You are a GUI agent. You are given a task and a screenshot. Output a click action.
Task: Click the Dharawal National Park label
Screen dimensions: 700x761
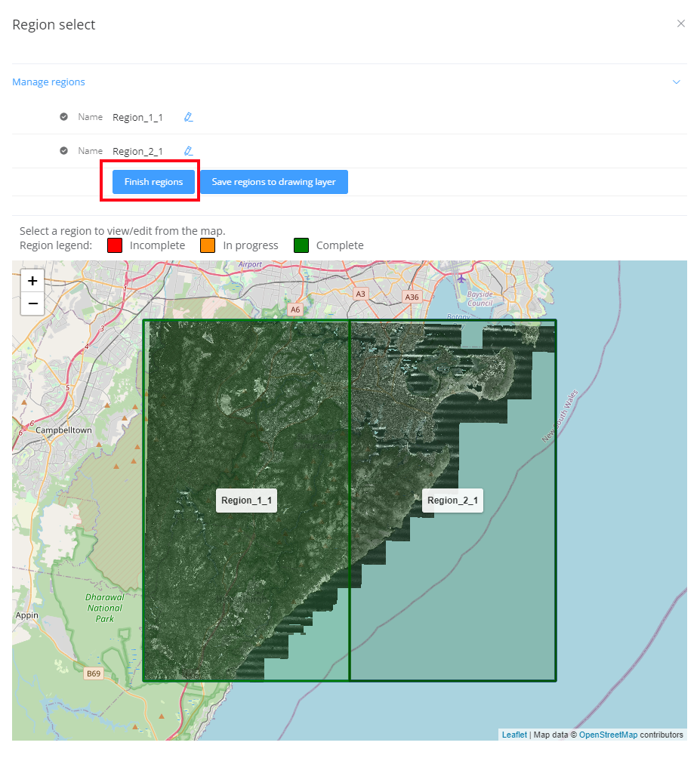[x=105, y=608]
